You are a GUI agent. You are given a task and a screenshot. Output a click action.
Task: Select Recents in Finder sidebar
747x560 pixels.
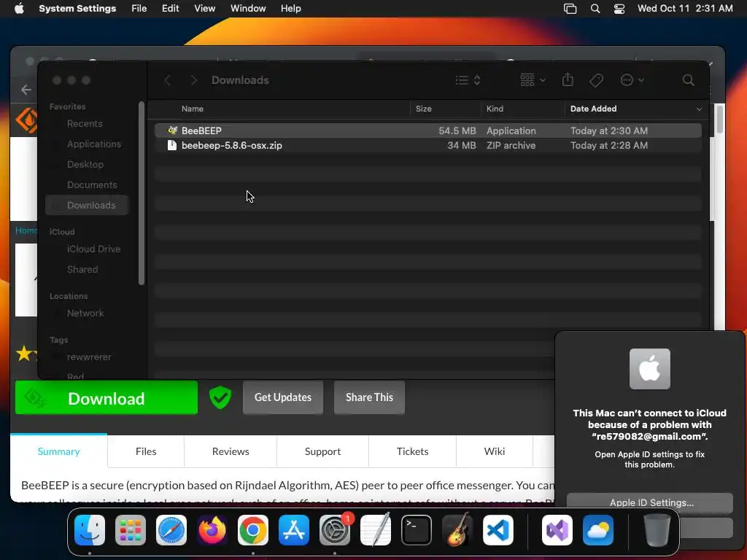pos(87,124)
